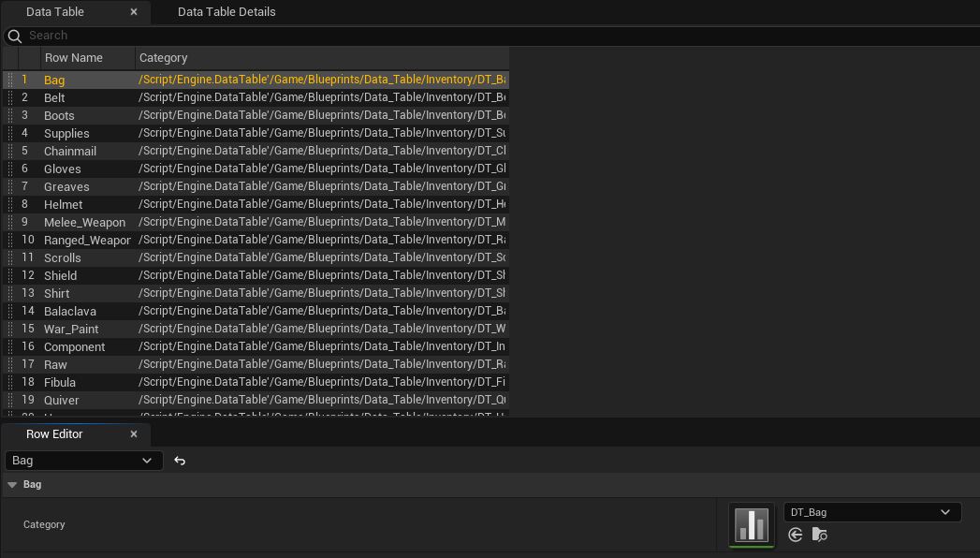The height and width of the screenshot is (558, 980).
Task: Select the Greaves row
Action: (x=256, y=186)
